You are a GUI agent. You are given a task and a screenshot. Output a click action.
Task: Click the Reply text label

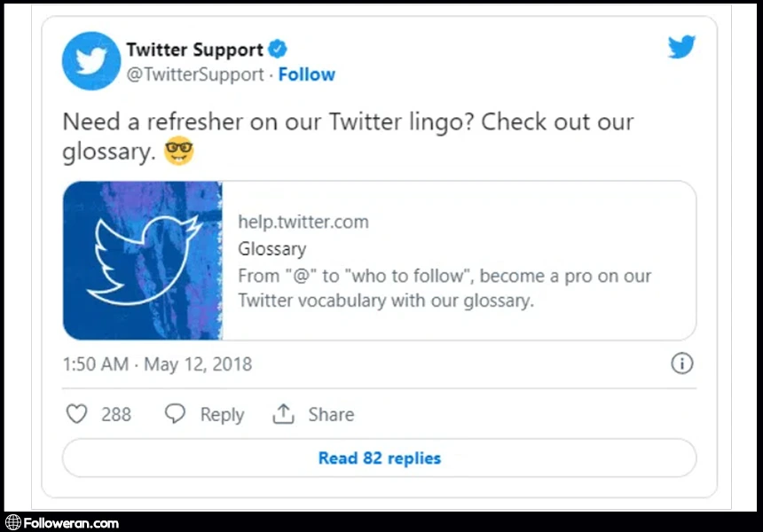point(222,415)
